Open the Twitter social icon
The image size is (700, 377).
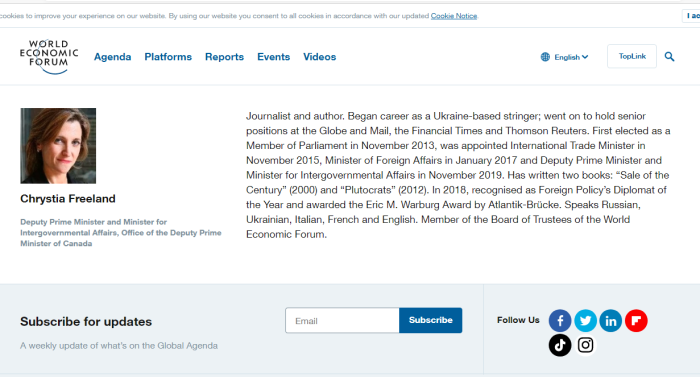pos(585,321)
